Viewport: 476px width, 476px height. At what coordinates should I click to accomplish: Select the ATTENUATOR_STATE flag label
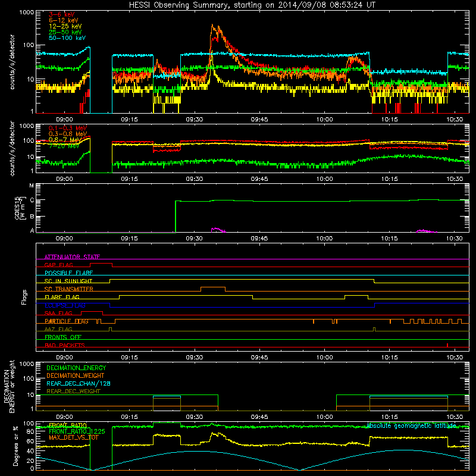(72, 257)
